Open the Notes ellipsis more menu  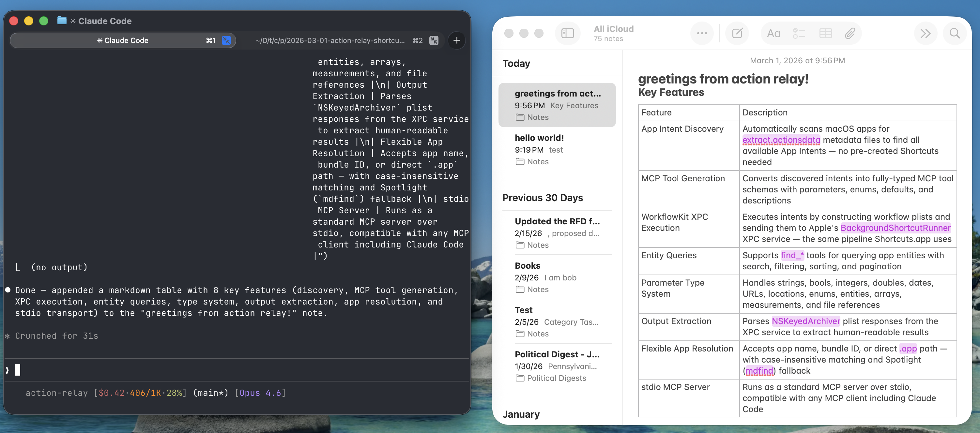pyautogui.click(x=701, y=34)
